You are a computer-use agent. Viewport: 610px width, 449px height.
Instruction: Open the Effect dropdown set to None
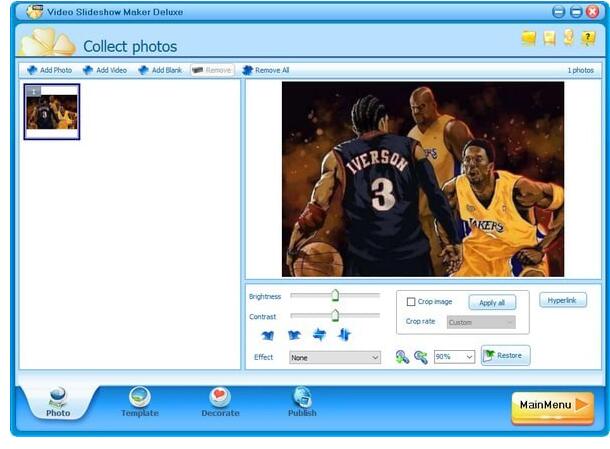[334, 357]
